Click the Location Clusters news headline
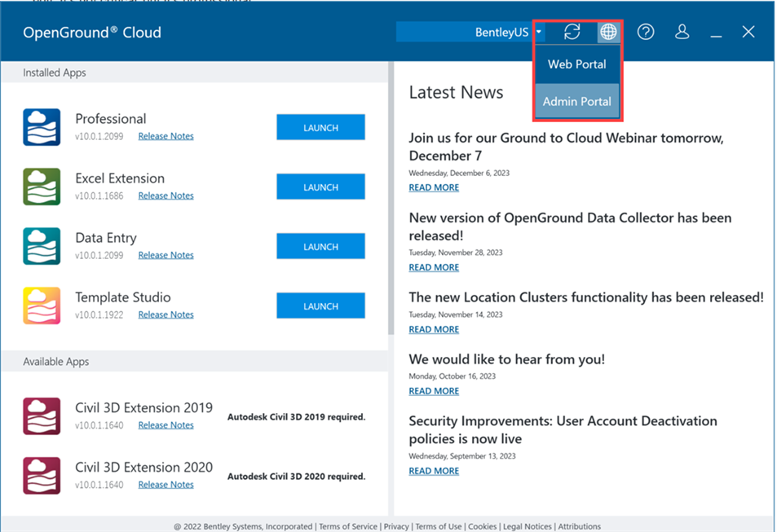This screenshot has width=777, height=532. 586,297
